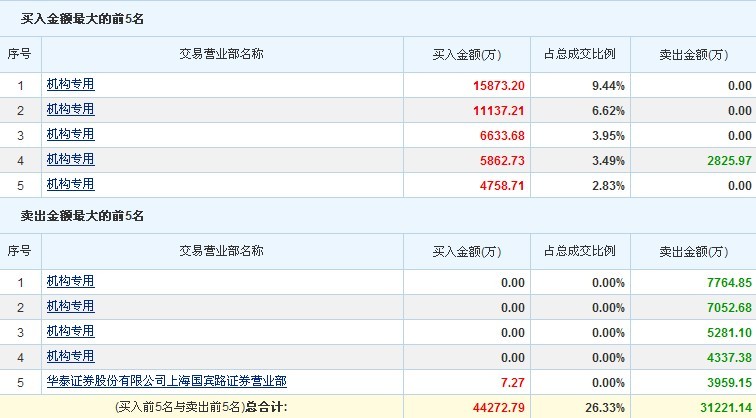Select the 卖出金额最大的前5名 section title
The height and width of the screenshot is (418, 756).
point(82,216)
